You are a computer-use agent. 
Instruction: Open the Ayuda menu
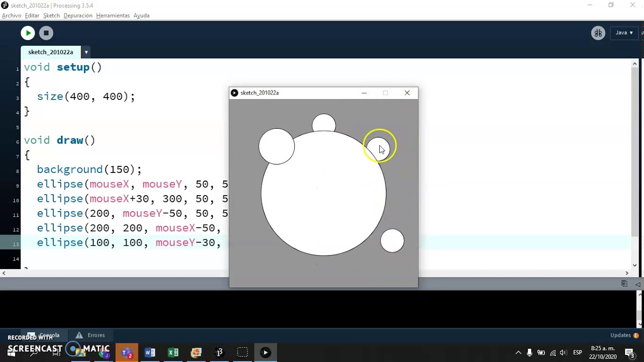pos(141,16)
